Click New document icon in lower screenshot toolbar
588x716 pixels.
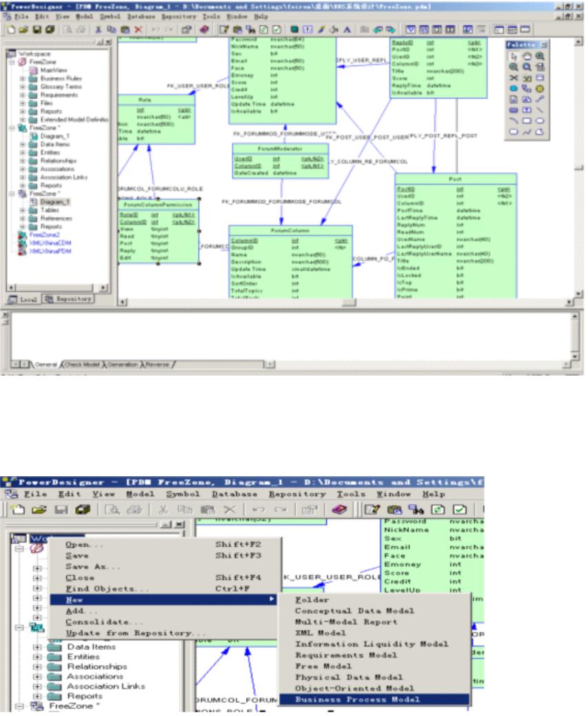tap(19, 509)
